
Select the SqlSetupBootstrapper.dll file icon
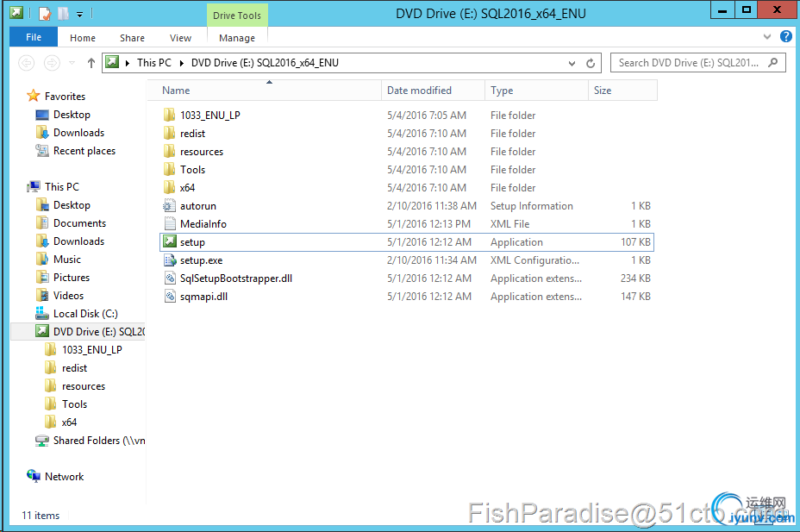[x=169, y=278]
